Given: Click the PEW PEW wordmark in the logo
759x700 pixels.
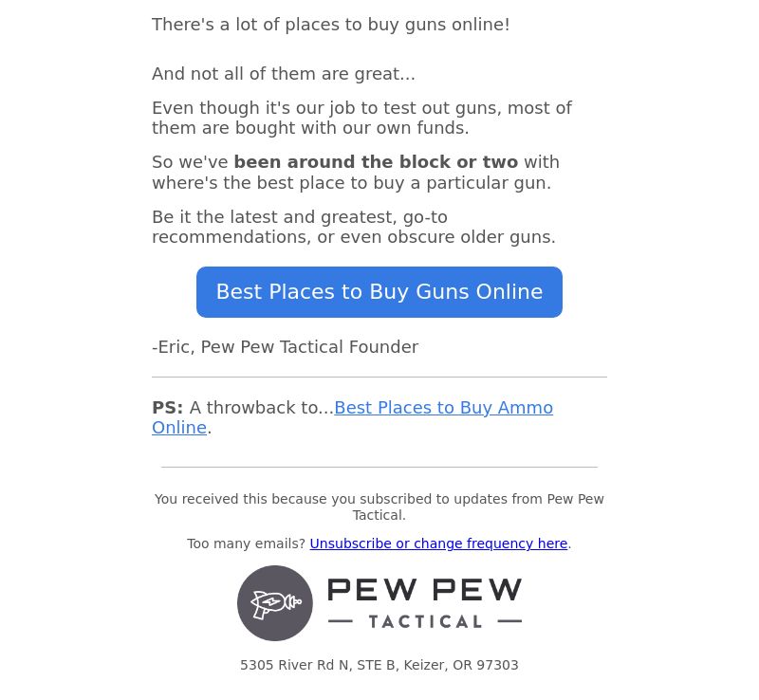Looking at the screenshot, I should (425, 590).
